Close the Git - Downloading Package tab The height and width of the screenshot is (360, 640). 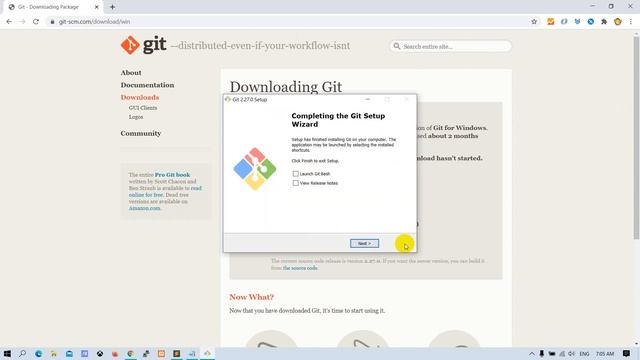(x=97, y=7)
